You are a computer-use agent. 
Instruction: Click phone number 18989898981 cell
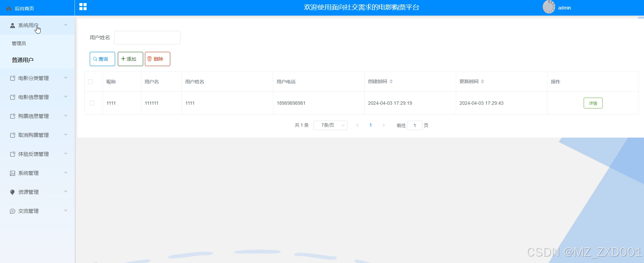291,103
